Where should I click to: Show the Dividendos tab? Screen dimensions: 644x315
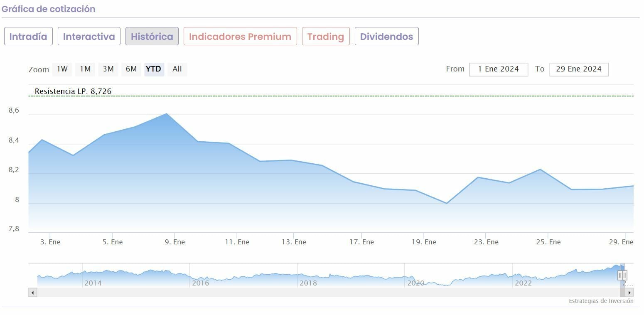tap(386, 37)
